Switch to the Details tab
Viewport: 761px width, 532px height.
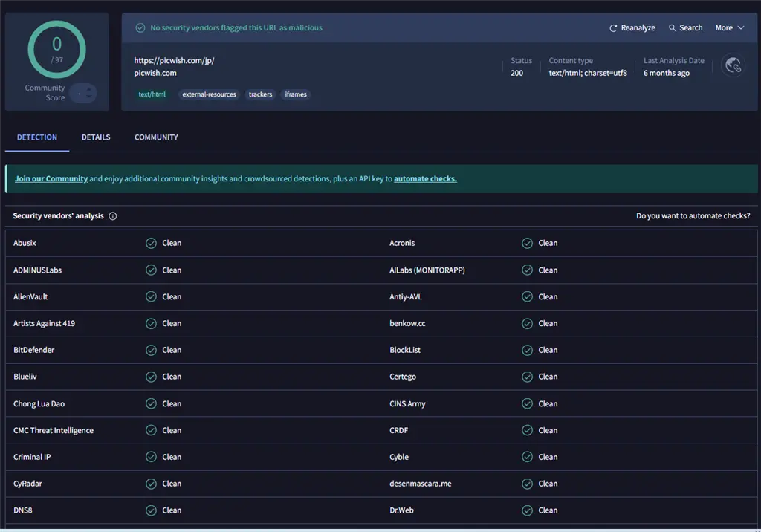point(96,137)
